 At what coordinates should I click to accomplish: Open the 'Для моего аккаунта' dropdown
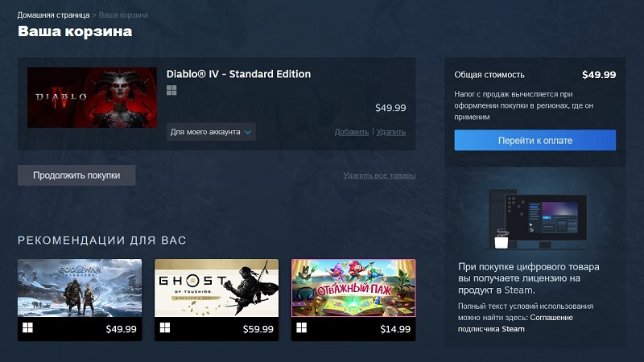[x=211, y=131]
